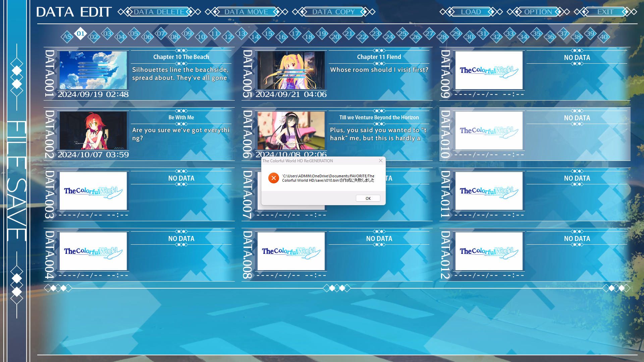Switch to page 12 tab

click(x=228, y=37)
